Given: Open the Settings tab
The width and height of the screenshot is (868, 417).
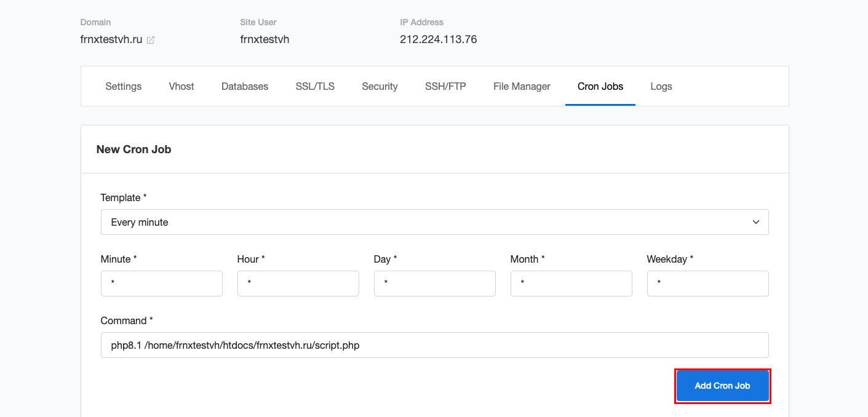Looking at the screenshot, I should click(123, 86).
